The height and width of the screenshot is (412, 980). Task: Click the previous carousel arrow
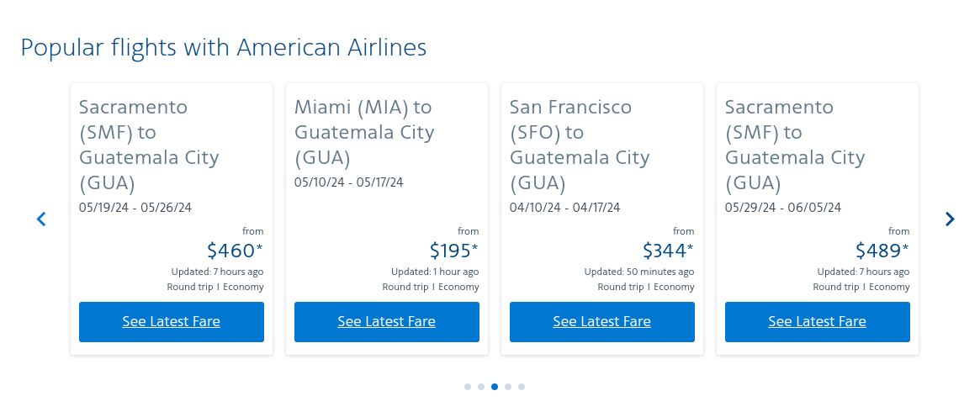[x=41, y=219]
